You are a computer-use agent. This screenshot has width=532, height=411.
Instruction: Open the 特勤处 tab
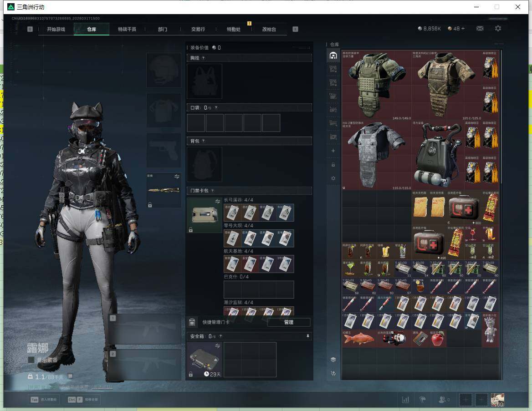pos(233,29)
